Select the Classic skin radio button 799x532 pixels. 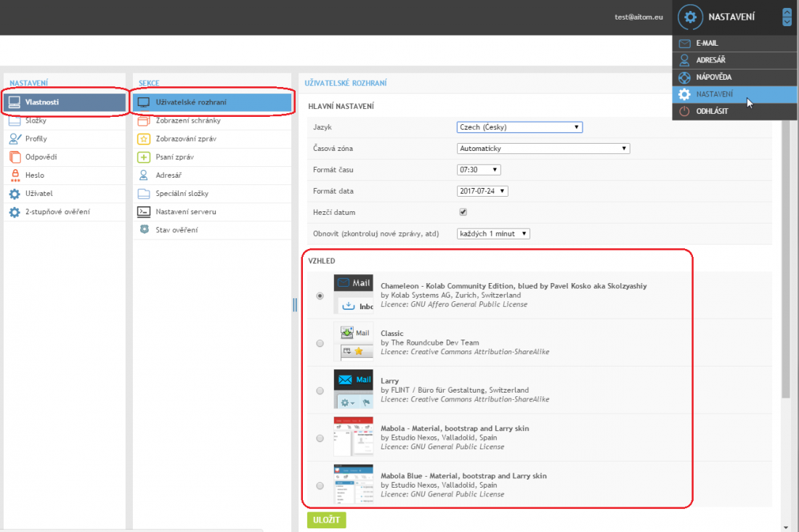(x=320, y=343)
